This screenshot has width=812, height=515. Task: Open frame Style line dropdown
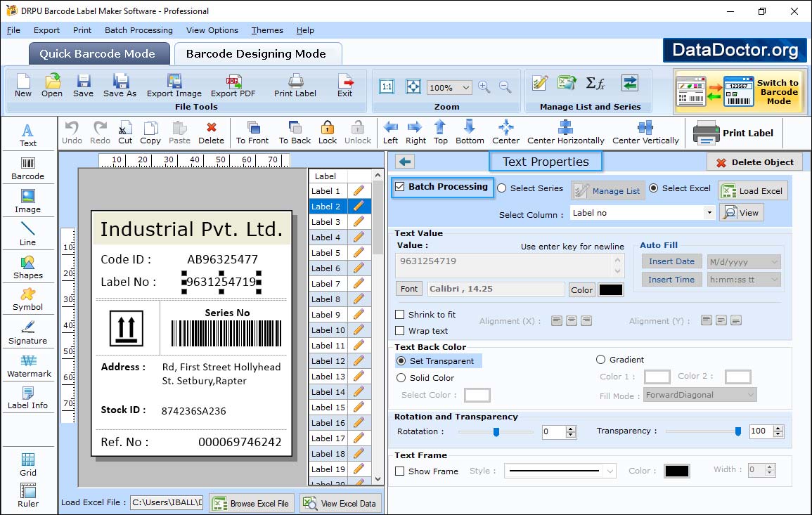pyautogui.click(x=610, y=471)
